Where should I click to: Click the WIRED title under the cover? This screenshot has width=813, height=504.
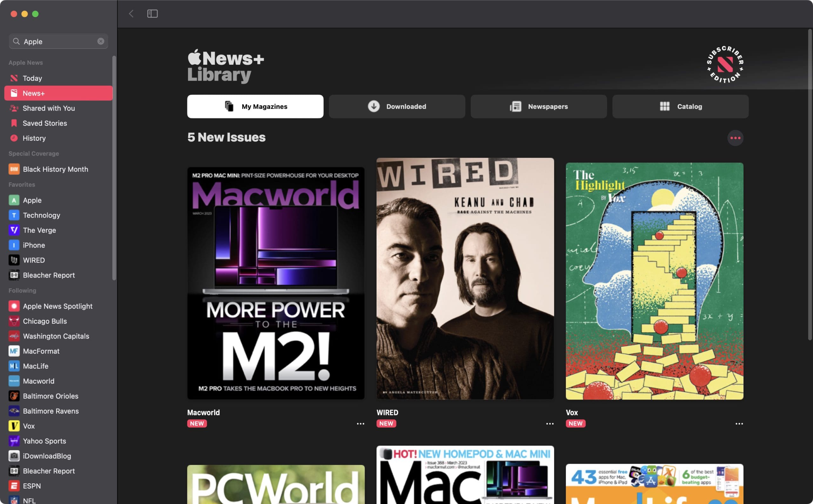387,412
